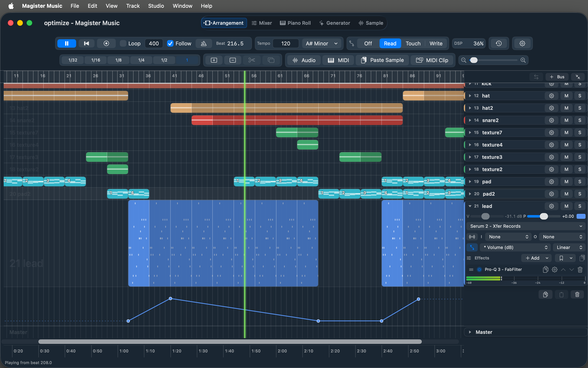Add a new Bus
The image size is (588, 368).
557,77
